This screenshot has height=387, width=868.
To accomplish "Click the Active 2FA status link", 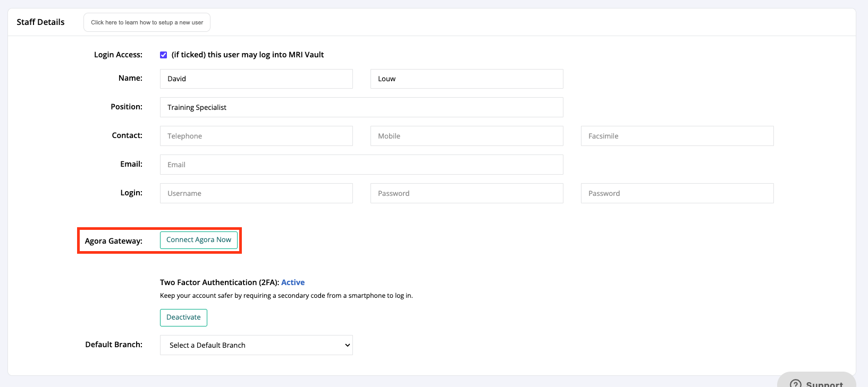I will [293, 282].
